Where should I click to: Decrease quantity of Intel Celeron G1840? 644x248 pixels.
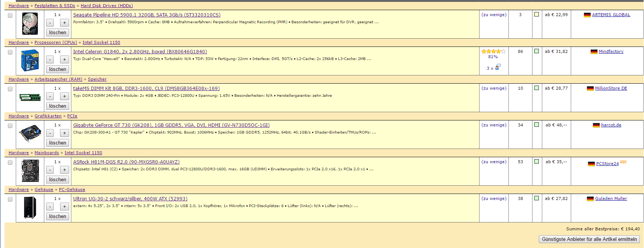click(50, 60)
